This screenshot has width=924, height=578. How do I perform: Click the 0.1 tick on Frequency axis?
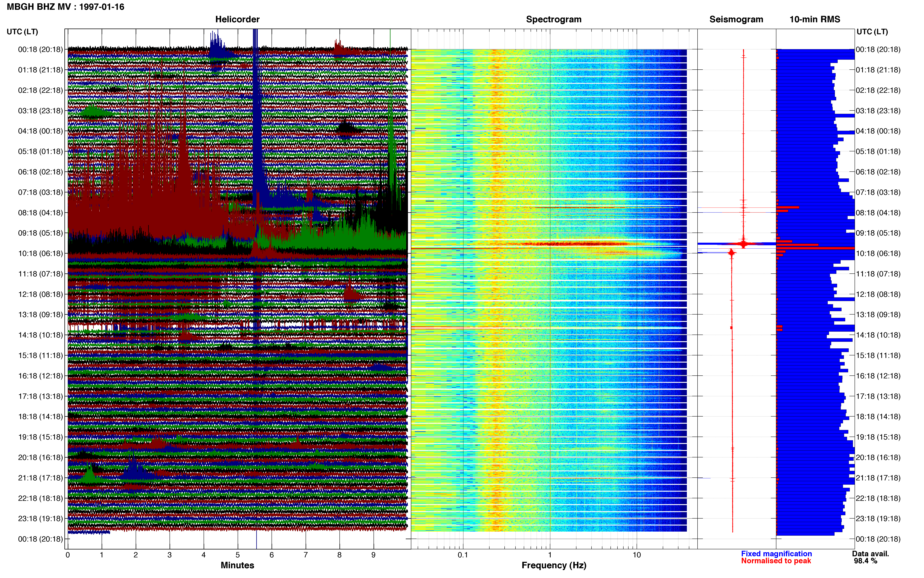pyautogui.click(x=463, y=555)
